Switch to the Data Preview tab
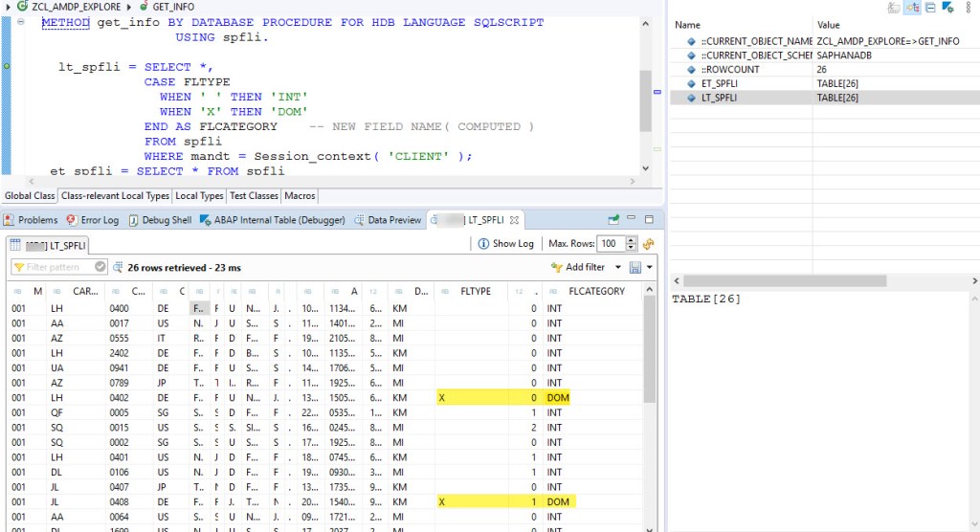Image resolution: width=980 pixels, height=532 pixels. click(388, 220)
